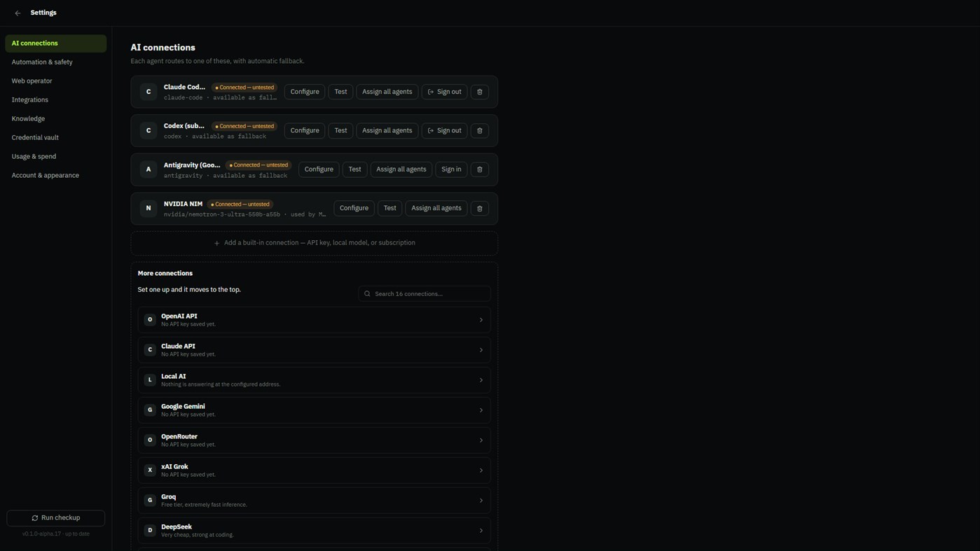The image size is (980, 551).
Task: Configure the NVIDIA NIM connection
Action: coord(354,209)
